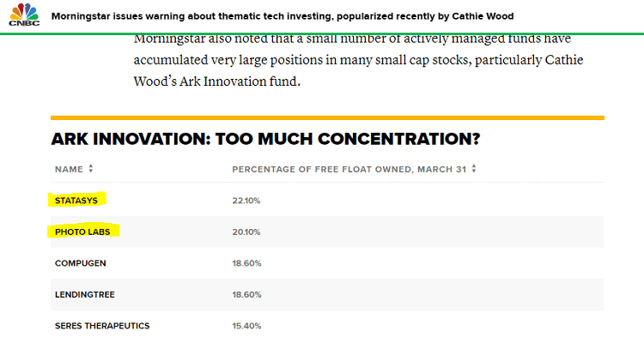Click the 20.10% value for Photo Labs

click(x=246, y=232)
